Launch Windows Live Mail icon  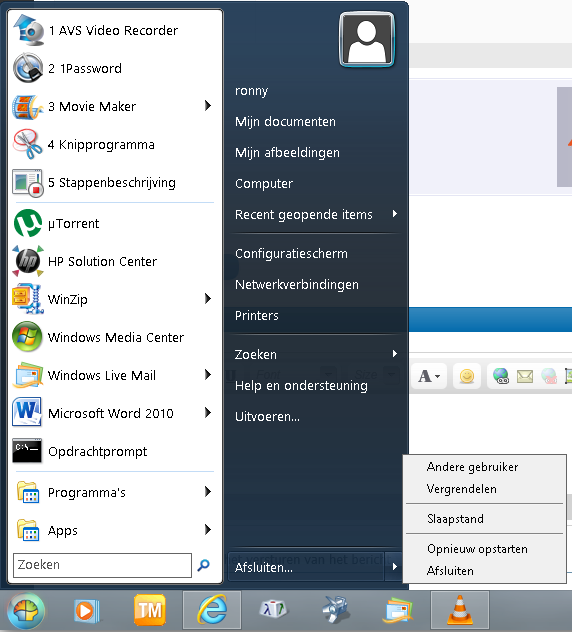point(27,375)
